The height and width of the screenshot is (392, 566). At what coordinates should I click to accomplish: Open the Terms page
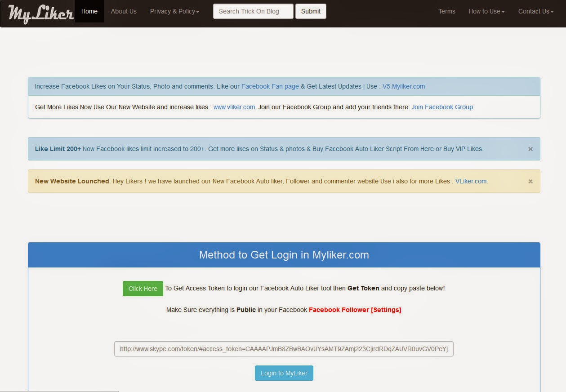click(x=447, y=11)
